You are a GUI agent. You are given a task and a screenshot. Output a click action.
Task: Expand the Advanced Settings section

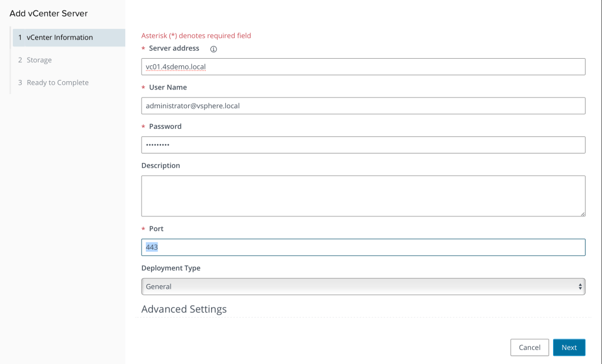coord(184,309)
